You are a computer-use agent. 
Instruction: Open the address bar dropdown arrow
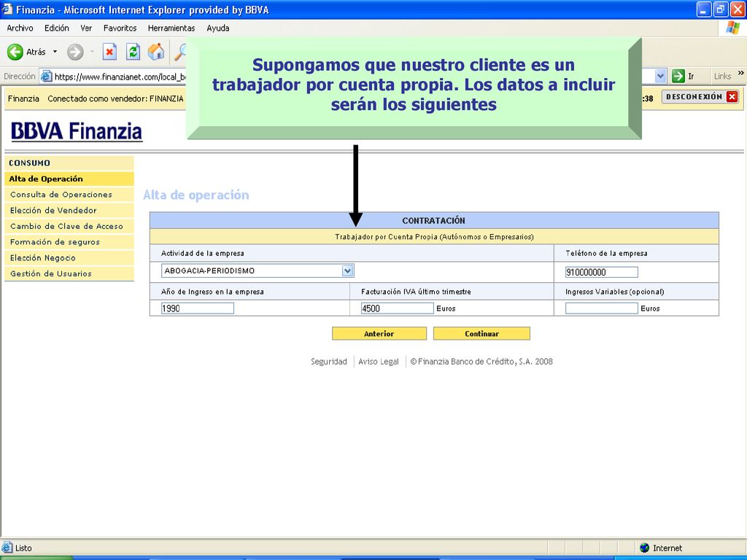(659, 76)
